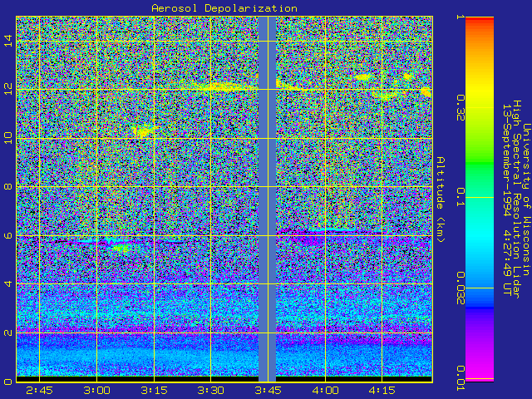Click the yellow cirrus streak at 12 km near 3:30
The width and height of the screenshot is (532, 399).
click(x=220, y=86)
